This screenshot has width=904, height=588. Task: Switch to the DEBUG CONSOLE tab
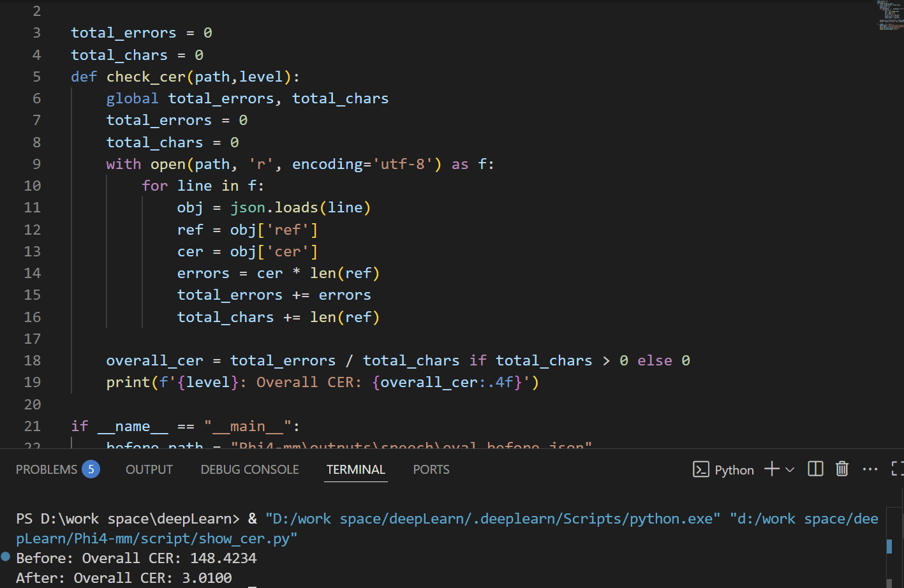(249, 470)
